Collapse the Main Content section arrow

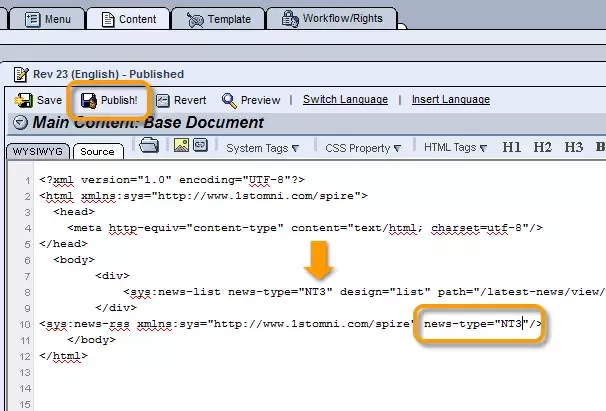[x=20, y=123]
